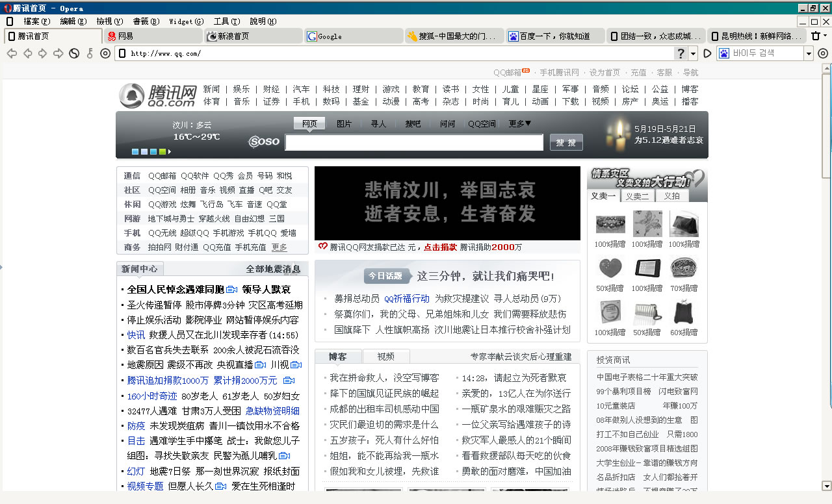Screen dimensions: 832x504
Task: Click the rewind arrow, leftmost navigation arrow
Action: point(12,53)
